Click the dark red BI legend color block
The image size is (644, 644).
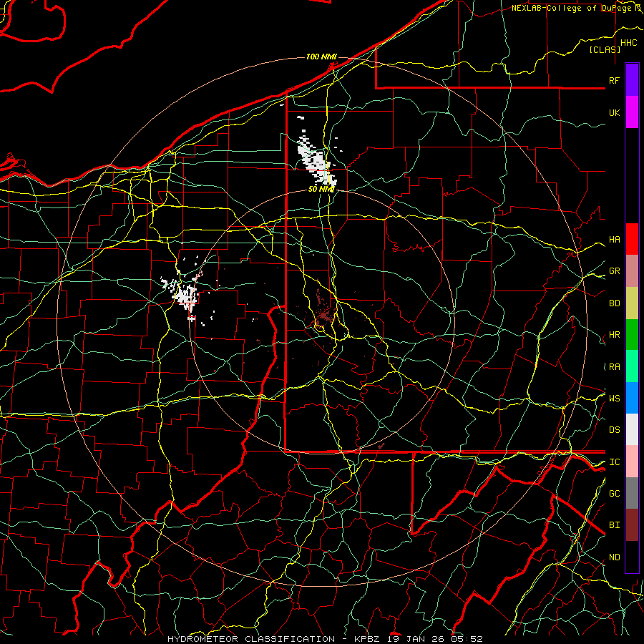coord(632,525)
